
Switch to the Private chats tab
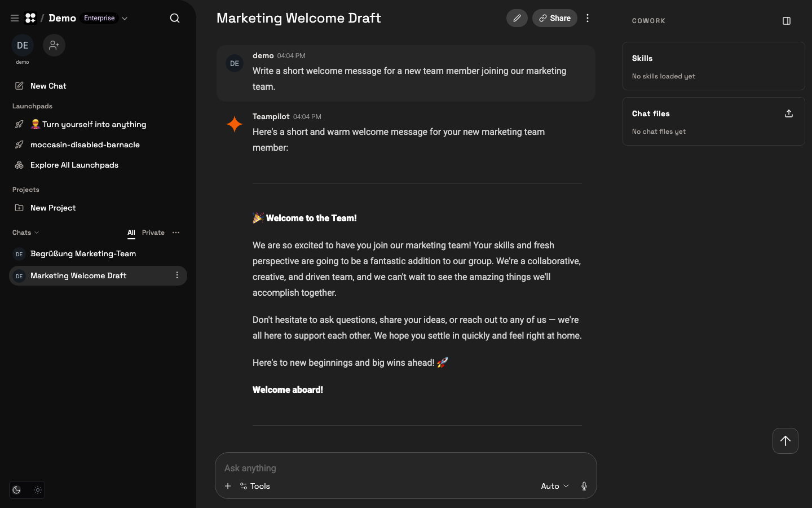click(153, 233)
